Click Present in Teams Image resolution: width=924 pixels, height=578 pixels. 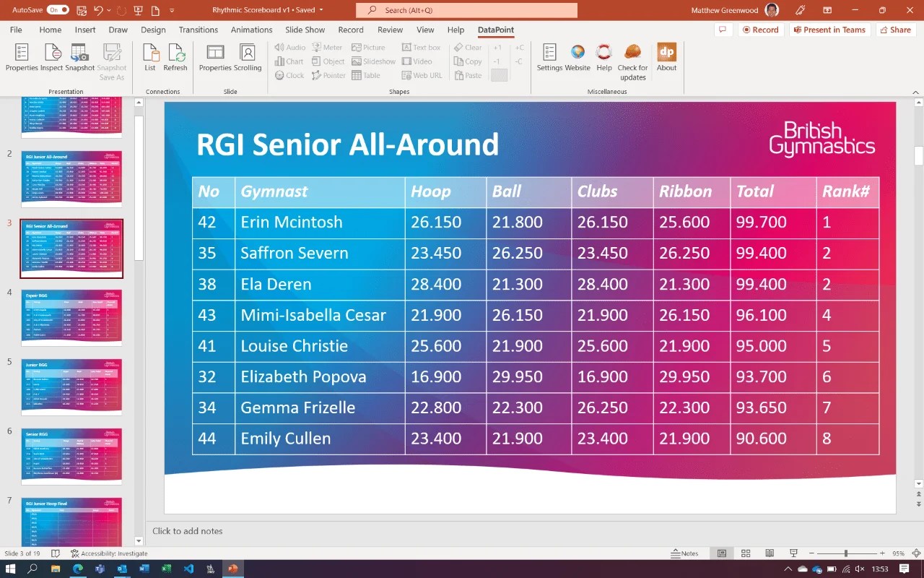[830, 30]
